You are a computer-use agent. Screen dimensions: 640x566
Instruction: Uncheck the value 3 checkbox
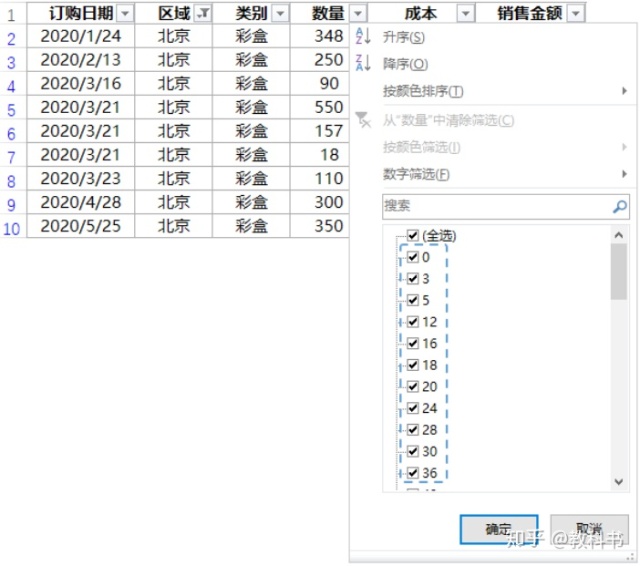(413, 279)
